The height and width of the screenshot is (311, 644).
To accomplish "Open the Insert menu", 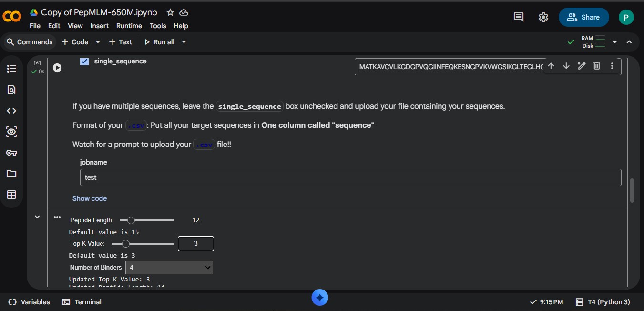I will tap(100, 26).
